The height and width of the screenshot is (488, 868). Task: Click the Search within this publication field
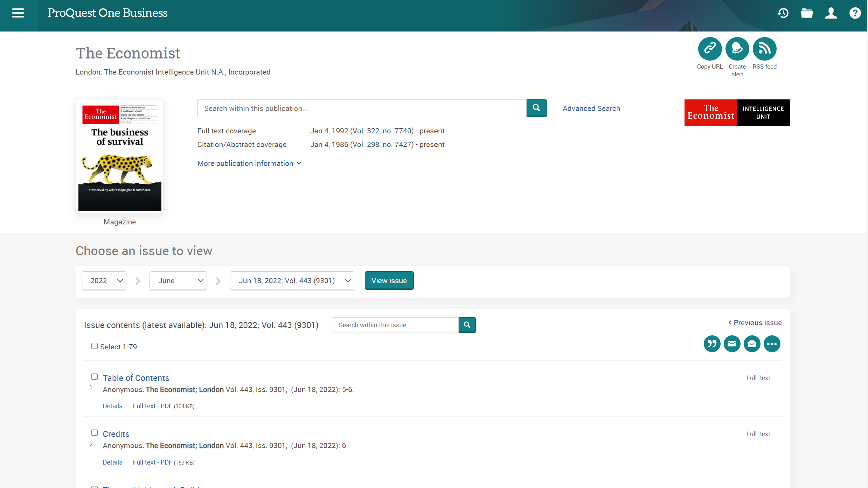[362, 109]
